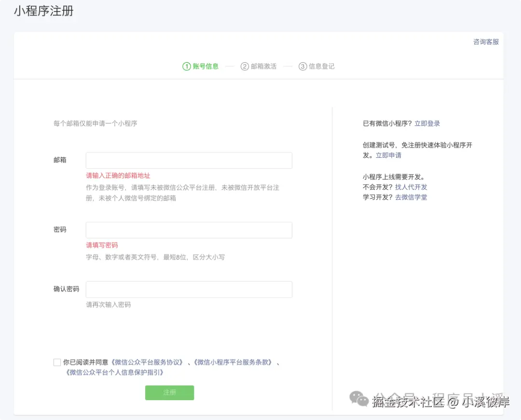This screenshot has height=420, width=521.
Task: Open the 找人代开发 link
Action: coord(411,187)
